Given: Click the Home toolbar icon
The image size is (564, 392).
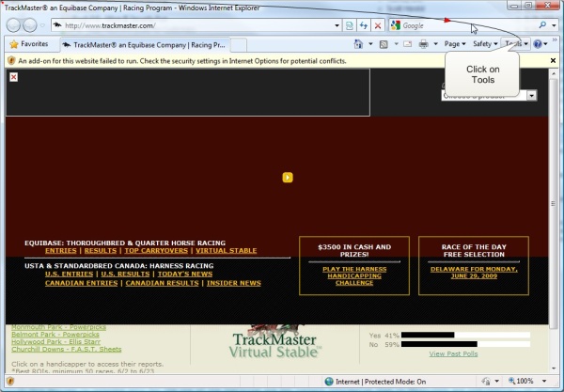Looking at the screenshot, I should point(358,44).
